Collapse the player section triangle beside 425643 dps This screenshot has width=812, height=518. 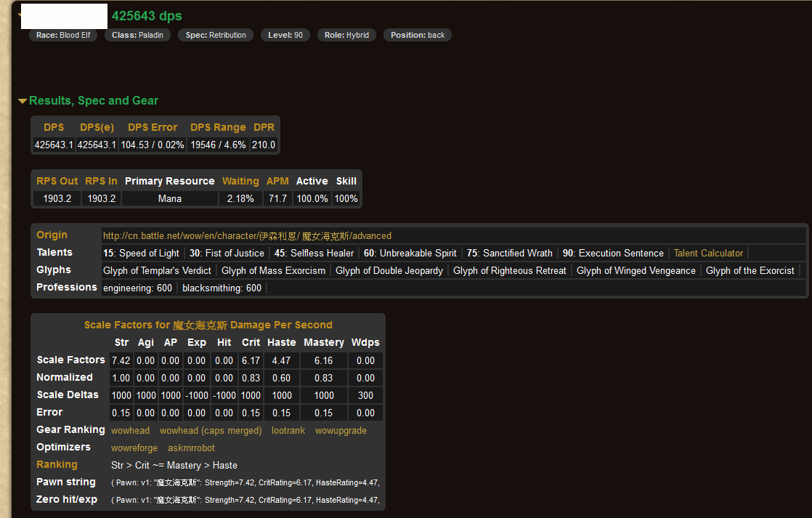[20, 15]
